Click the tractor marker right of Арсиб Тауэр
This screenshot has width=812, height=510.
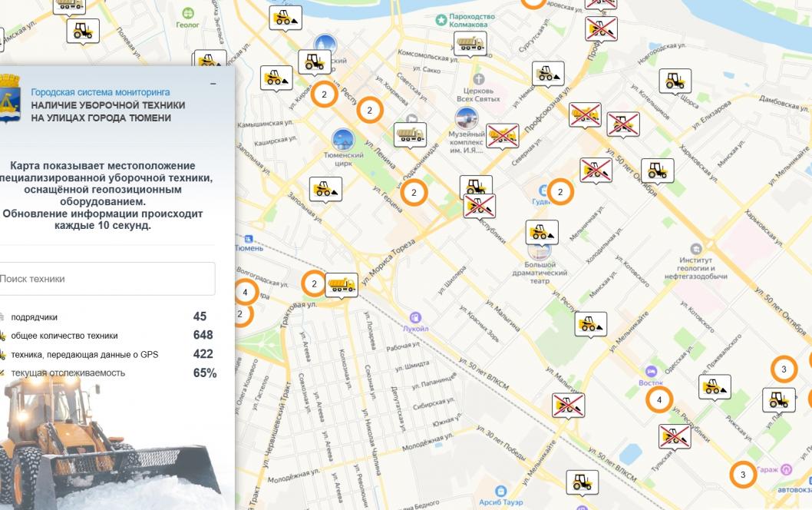(x=582, y=482)
